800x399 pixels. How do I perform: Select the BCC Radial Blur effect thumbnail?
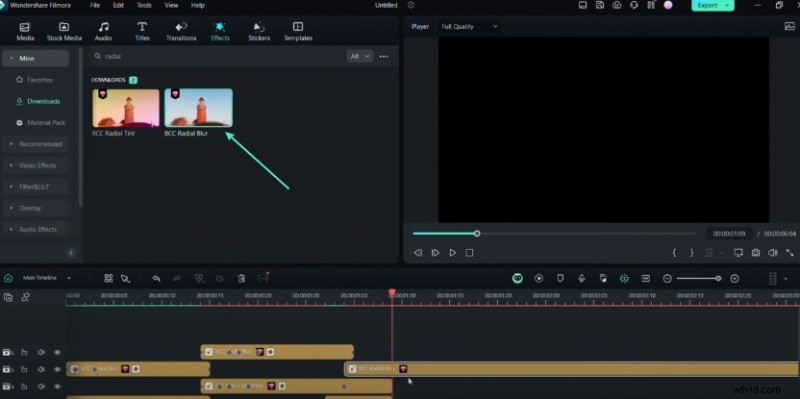point(198,108)
